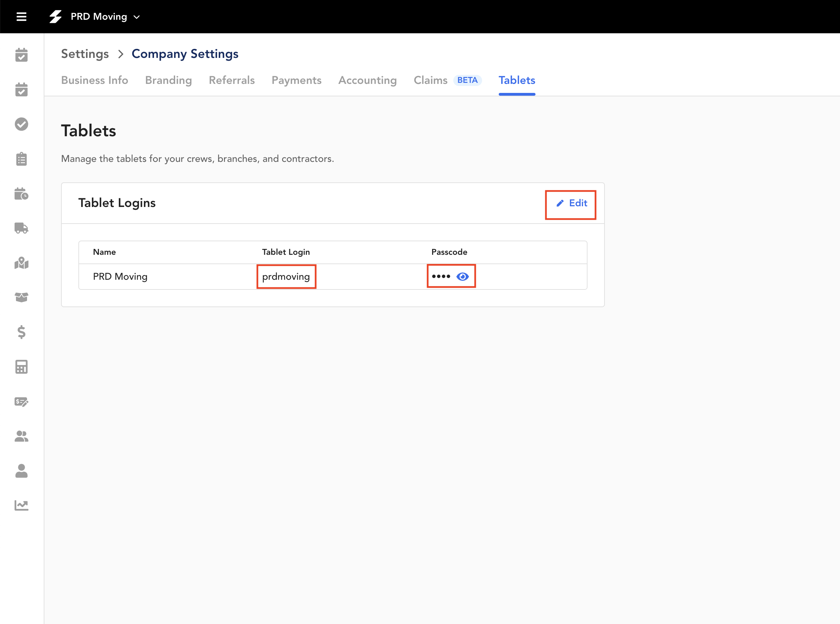The image size is (840, 624).
Task: Click the lightning bolt logo
Action: (55, 17)
